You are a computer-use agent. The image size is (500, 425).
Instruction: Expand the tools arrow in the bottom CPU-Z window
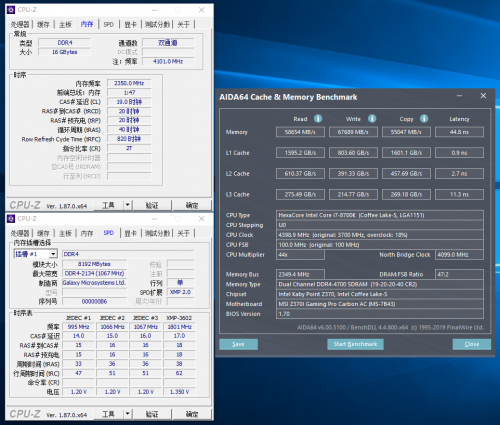tap(128, 414)
